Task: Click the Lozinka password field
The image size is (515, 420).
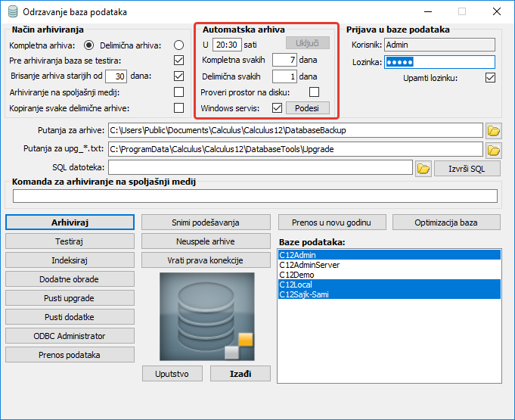Action: point(439,62)
